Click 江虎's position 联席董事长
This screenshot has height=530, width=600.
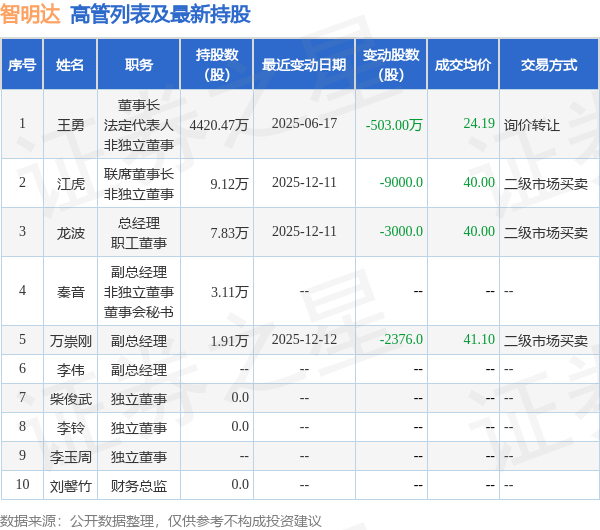tap(139, 174)
